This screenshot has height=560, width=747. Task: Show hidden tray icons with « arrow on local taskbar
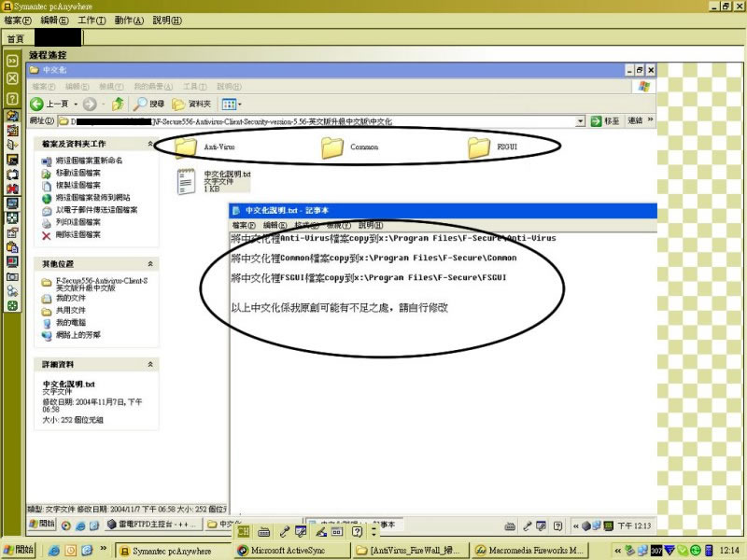click(617, 551)
